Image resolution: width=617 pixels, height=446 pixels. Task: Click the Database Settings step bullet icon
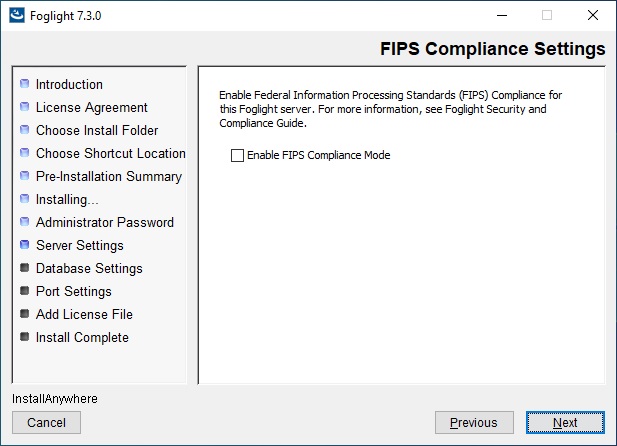[24, 268]
